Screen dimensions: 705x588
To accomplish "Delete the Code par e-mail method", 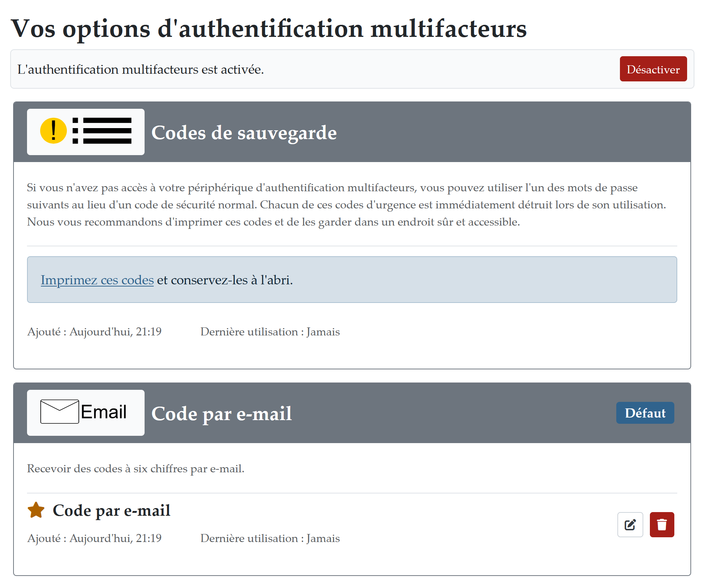I will click(662, 525).
